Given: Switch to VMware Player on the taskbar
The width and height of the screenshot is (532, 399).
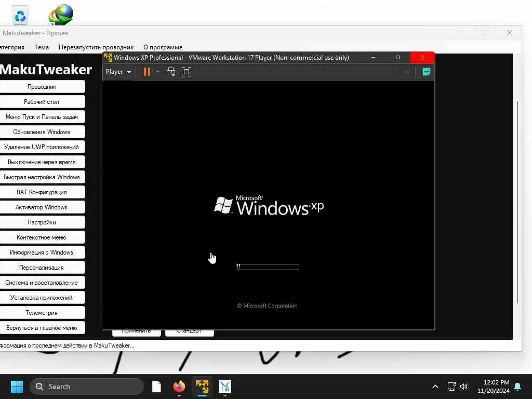Looking at the screenshot, I should [x=202, y=387].
